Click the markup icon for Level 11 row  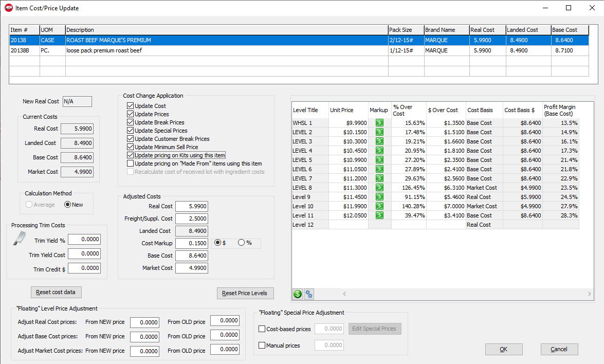(379, 215)
